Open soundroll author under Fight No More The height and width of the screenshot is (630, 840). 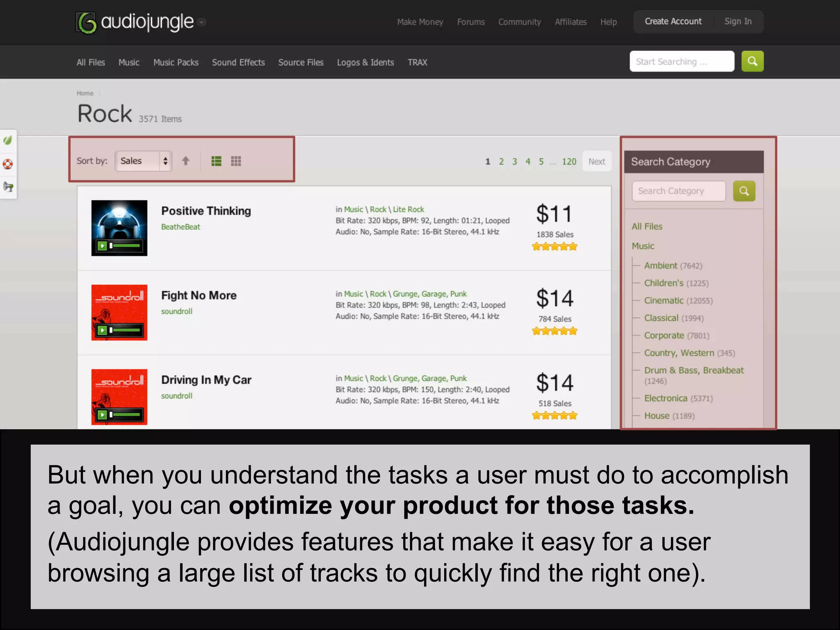tap(176, 311)
